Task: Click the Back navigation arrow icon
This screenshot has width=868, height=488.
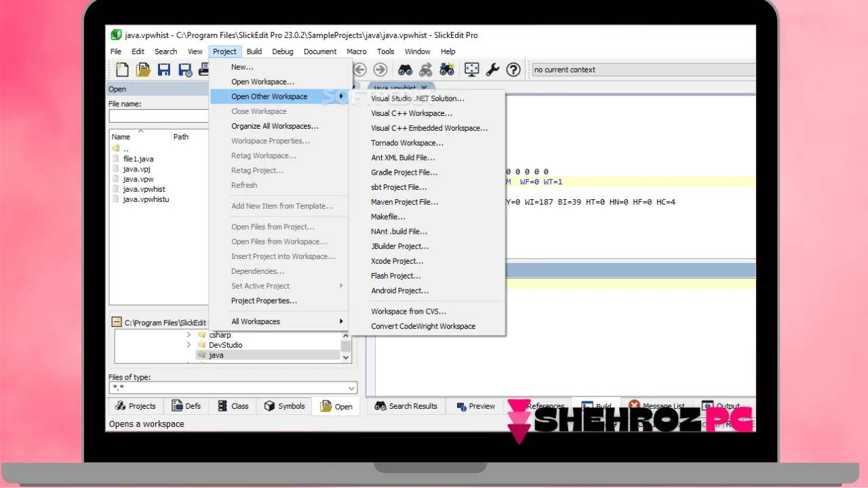Action: coord(359,69)
